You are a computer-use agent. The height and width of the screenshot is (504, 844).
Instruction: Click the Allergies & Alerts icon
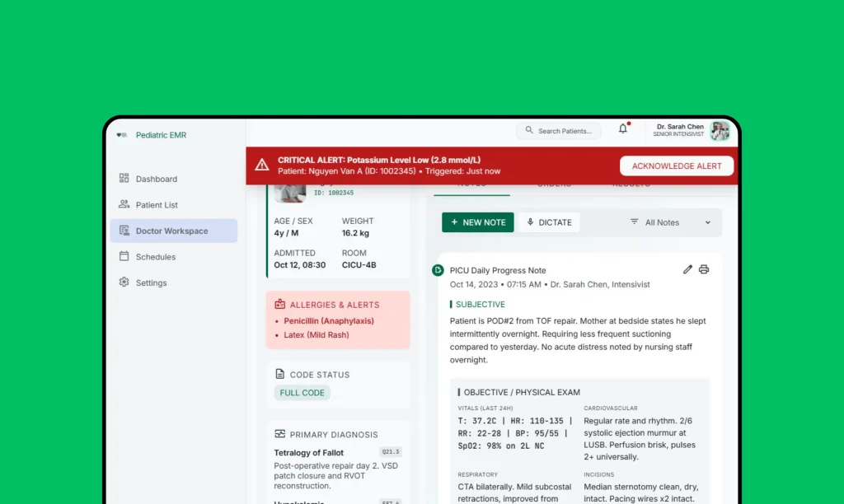coord(280,304)
